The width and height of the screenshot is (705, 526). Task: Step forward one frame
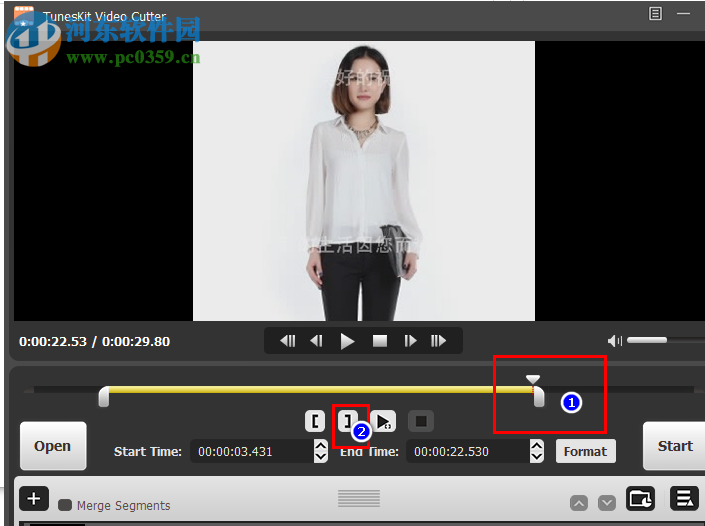pyautogui.click(x=410, y=341)
